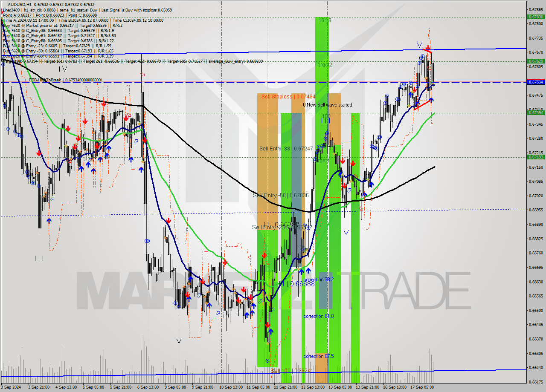Select the 'Buy %20 @ Entry -50: 0.65864' row

(58, 51)
